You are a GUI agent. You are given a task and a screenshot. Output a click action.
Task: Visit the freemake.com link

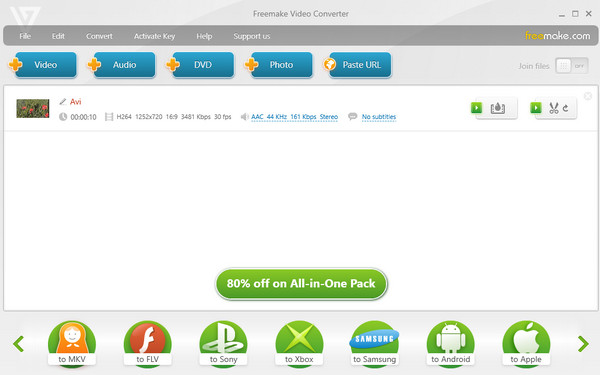tap(557, 36)
